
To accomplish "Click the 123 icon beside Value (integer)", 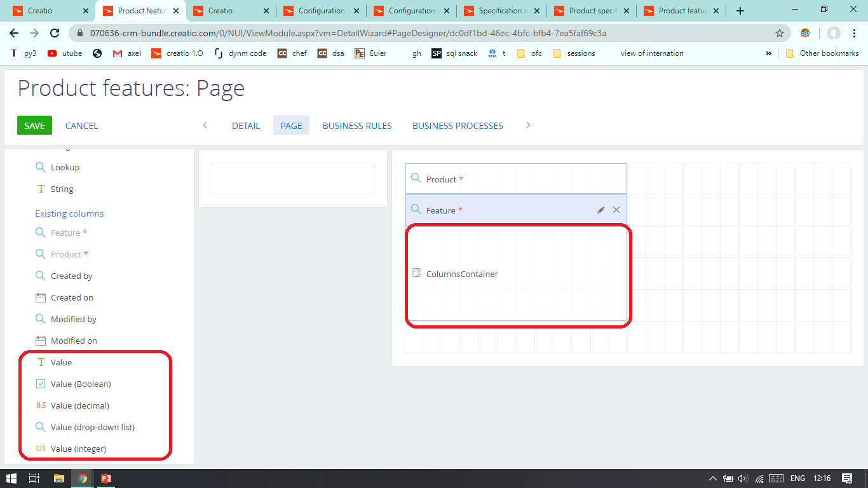I will [40, 449].
